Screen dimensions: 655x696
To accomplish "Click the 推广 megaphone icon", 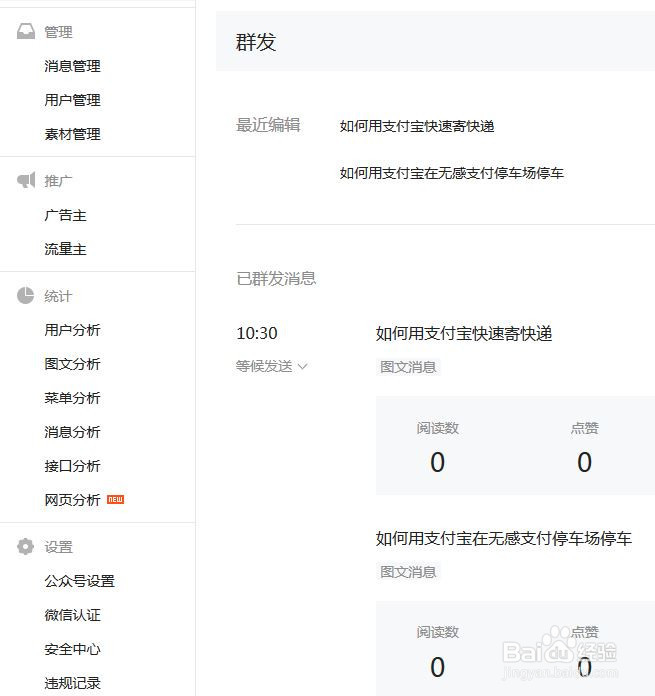I will (26, 180).
